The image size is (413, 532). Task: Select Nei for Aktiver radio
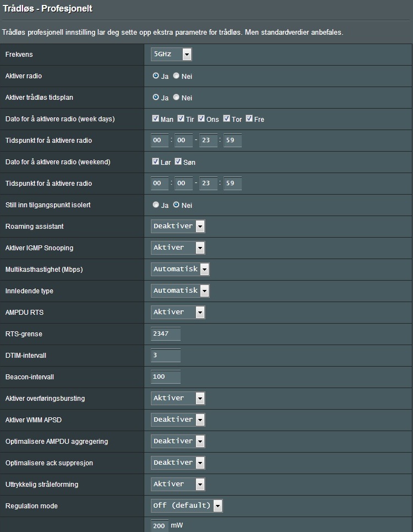pos(176,76)
